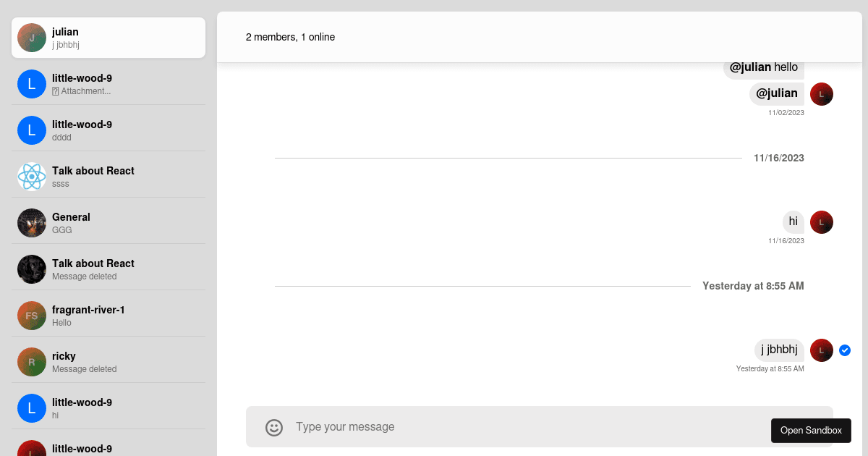The height and width of the screenshot is (456, 868).
Task: Click the @julian mention message
Action: coord(777,93)
